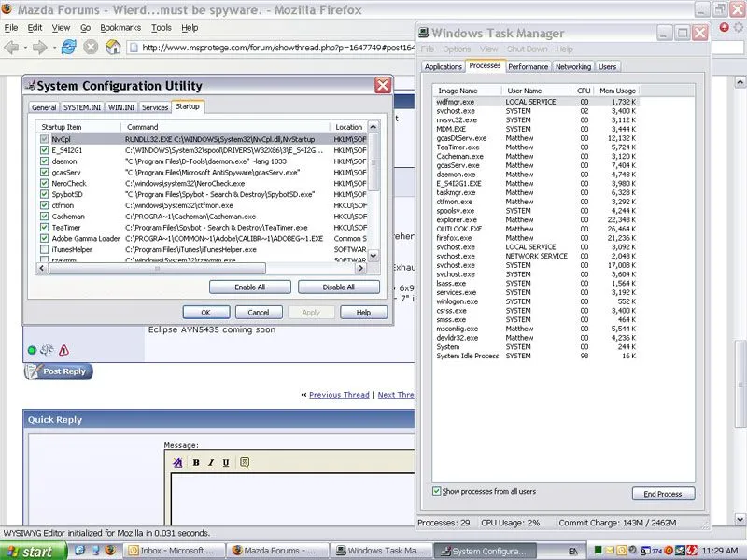Open the Performance tab in Task Manager
The height and width of the screenshot is (560, 747).
click(x=528, y=66)
